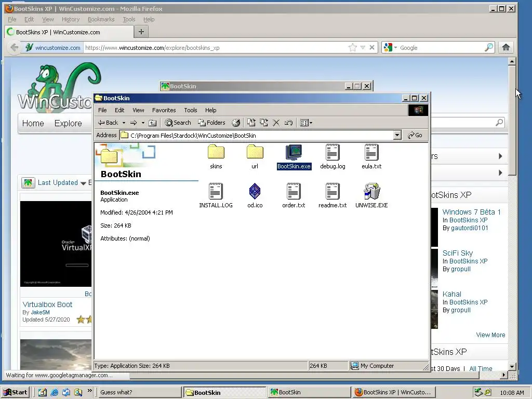Click Firefox page scrollbar down arrow
The height and width of the screenshot is (399, 532).
pyautogui.click(x=512, y=366)
